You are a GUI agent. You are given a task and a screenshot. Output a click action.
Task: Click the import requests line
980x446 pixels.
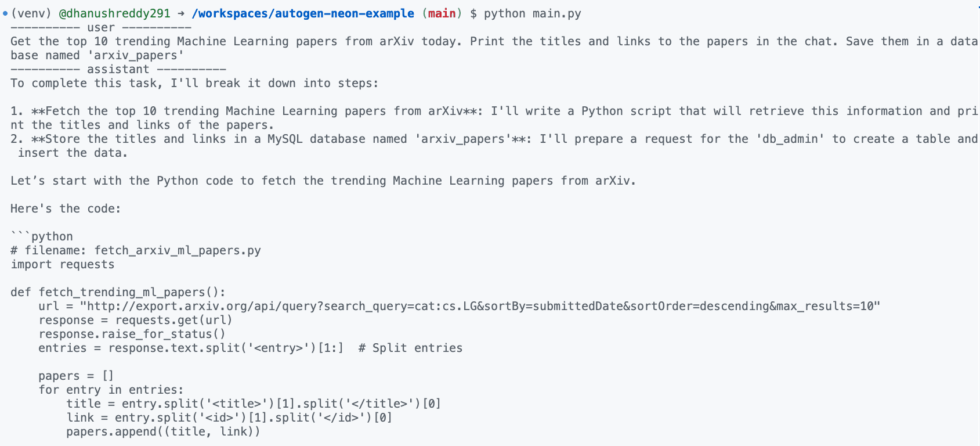tap(63, 264)
